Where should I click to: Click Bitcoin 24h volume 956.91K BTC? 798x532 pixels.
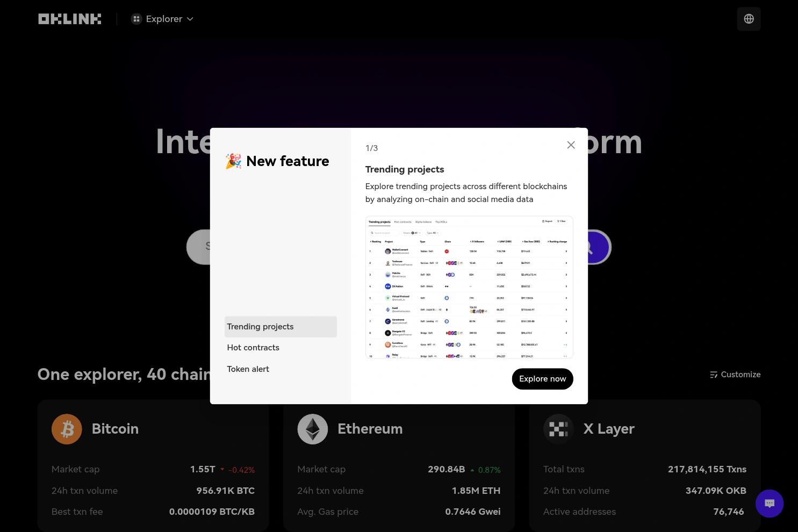coord(225,491)
